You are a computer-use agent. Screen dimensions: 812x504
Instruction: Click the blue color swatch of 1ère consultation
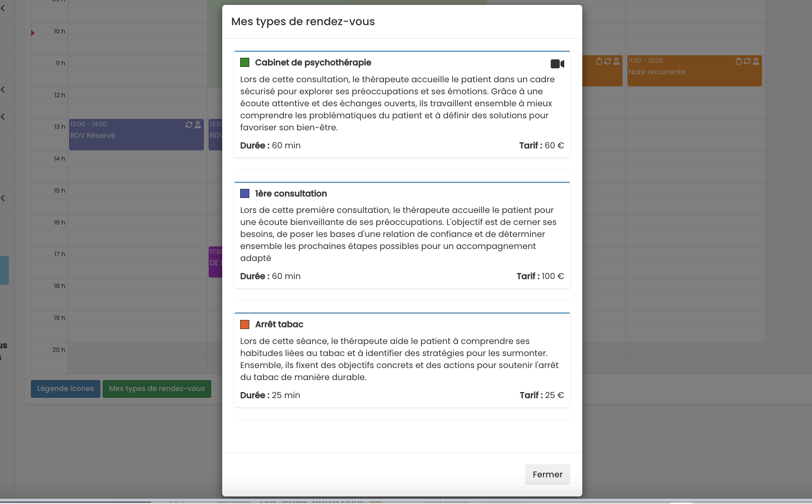point(245,193)
